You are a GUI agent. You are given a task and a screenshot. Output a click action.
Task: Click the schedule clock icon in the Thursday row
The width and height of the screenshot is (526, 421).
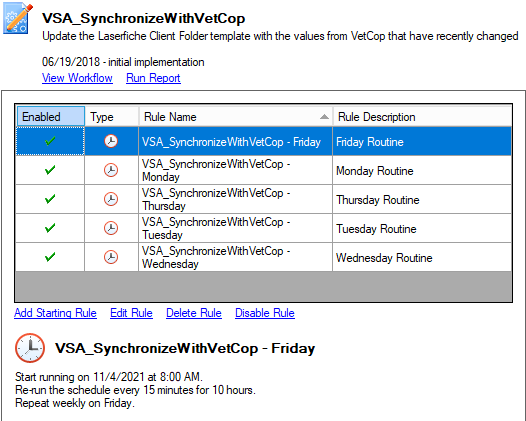tap(111, 199)
